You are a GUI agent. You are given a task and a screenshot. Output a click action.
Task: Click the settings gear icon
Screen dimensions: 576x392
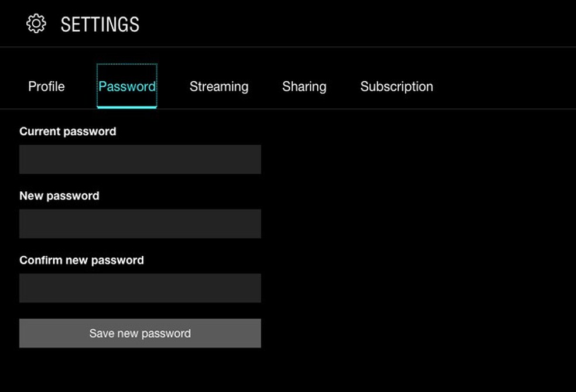click(36, 24)
